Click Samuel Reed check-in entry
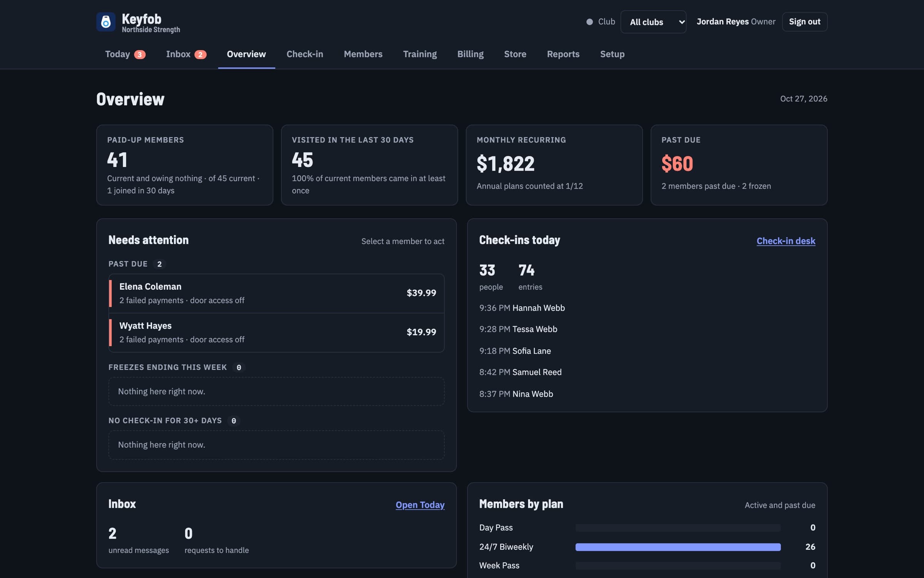The width and height of the screenshot is (924, 578). pos(521,372)
